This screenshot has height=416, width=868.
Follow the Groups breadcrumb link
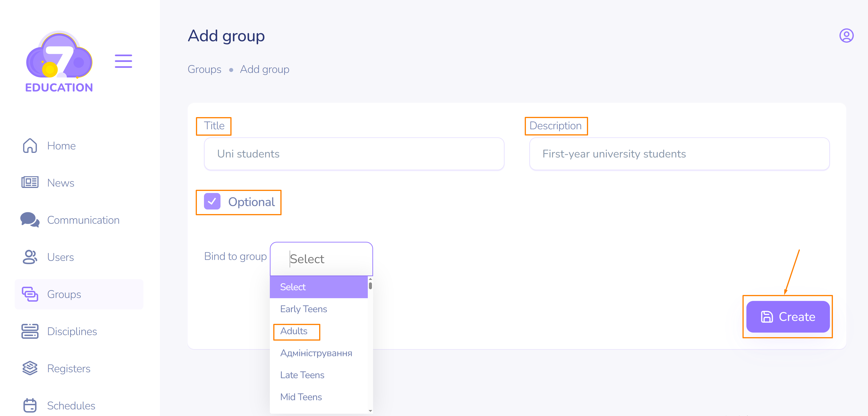click(204, 69)
